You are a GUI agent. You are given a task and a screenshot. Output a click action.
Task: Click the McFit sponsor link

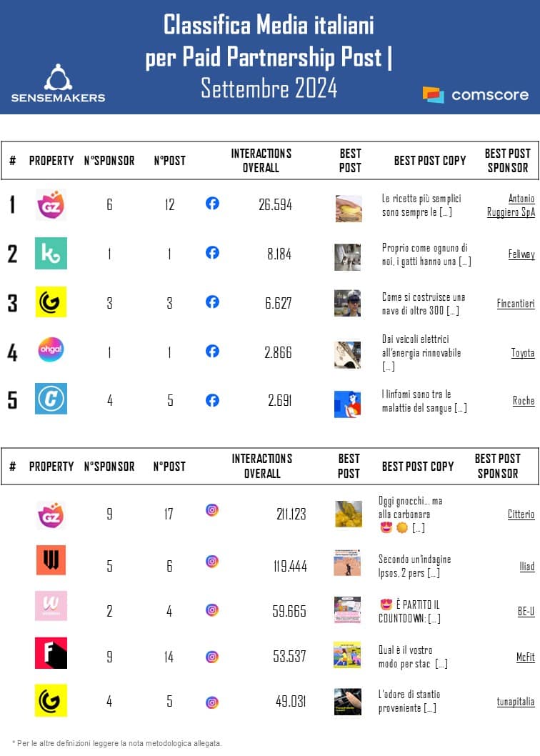pos(525,657)
